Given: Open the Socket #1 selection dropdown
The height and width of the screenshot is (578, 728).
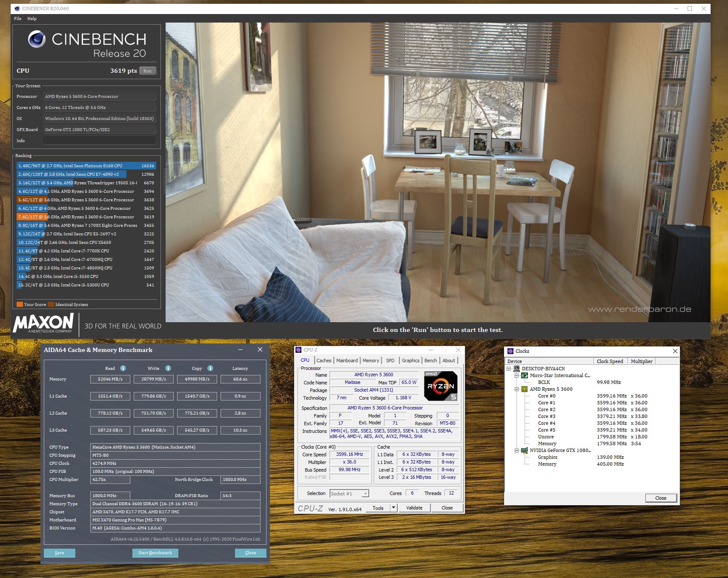Looking at the screenshot, I should [x=365, y=494].
